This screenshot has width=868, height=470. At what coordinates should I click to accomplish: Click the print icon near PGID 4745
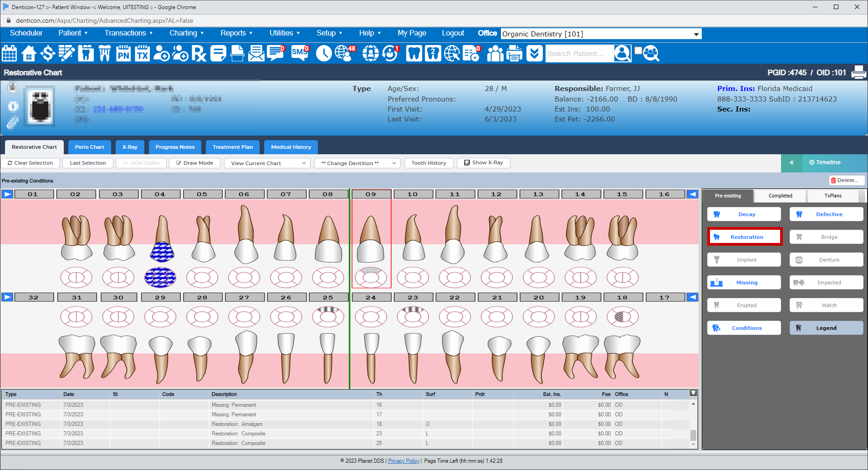point(858,72)
